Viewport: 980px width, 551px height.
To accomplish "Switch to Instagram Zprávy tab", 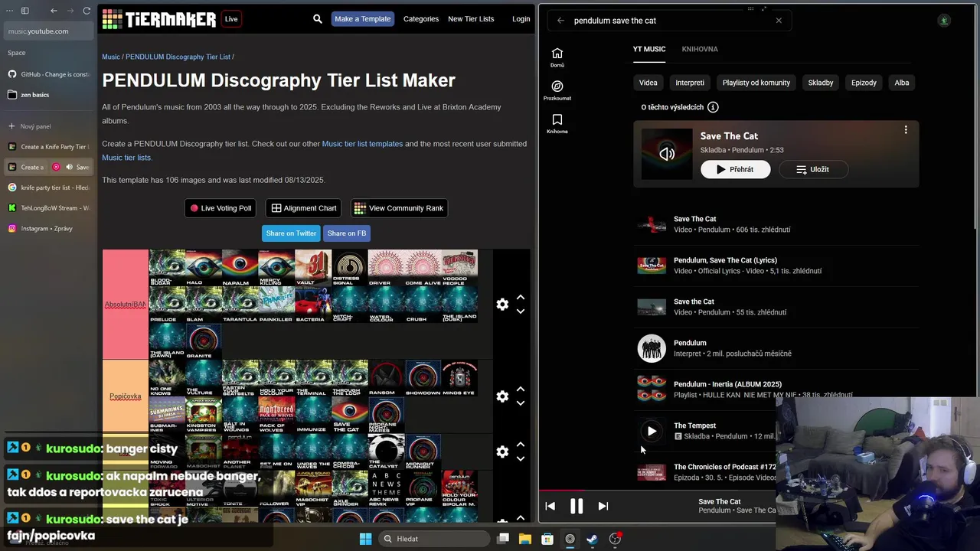I will click(x=48, y=228).
